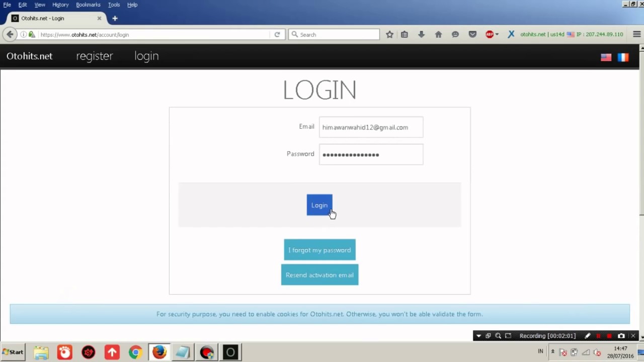Open Google Chrome from the taskbar

(x=135, y=352)
